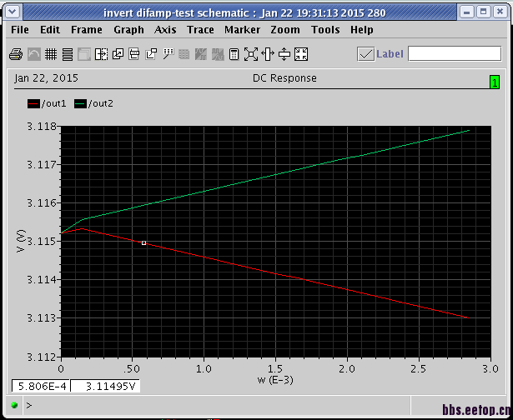Click the green subwindow number 1 badge
The width and height of the screenshot is (513, 420).
tap(495, 82)
